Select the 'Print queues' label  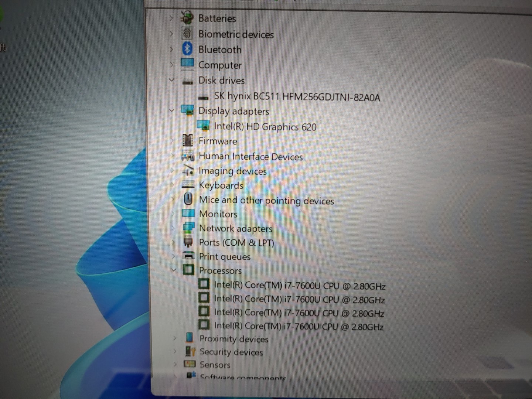coord(225,256)
